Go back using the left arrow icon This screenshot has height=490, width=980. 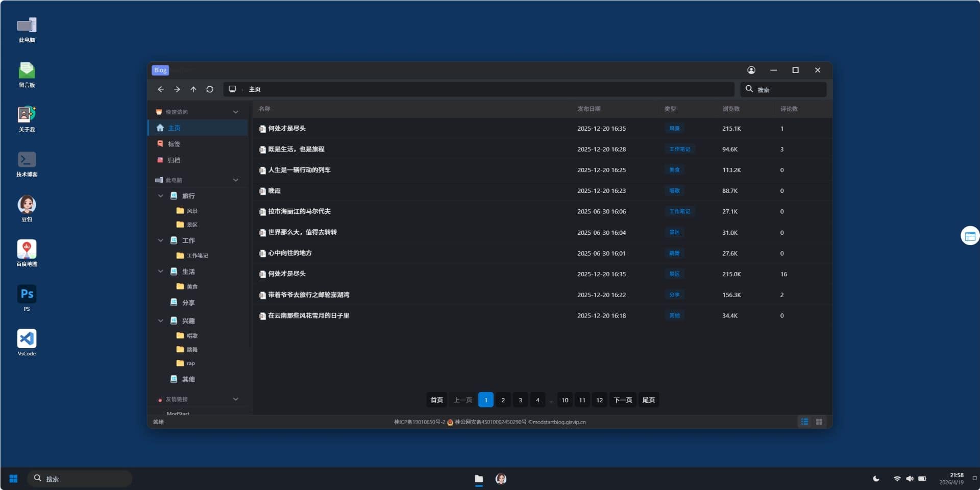pyautogui.click(x=161, y=89)
